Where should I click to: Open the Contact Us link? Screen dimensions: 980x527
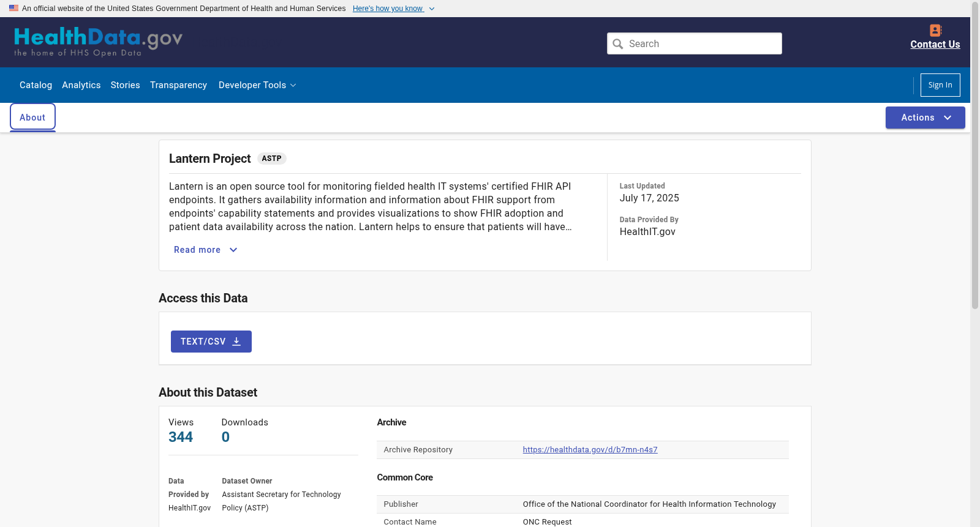tap(935, 45)
